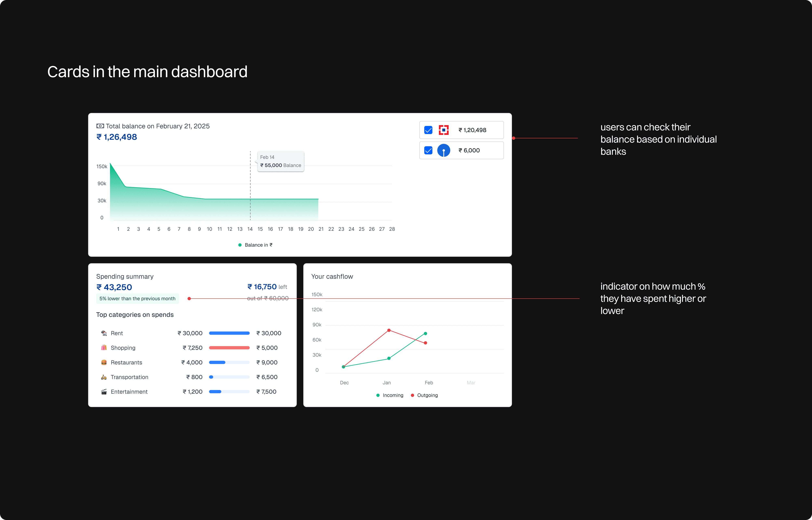812x520 pixels.
Task: Click the cash icon beside Total balance
Action: [x=100, y=126]
